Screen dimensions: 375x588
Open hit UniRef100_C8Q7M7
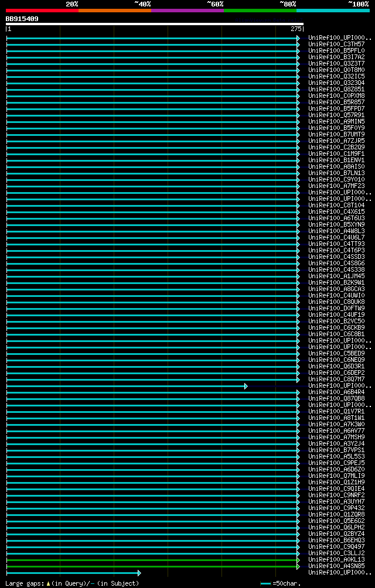[336, 379]
